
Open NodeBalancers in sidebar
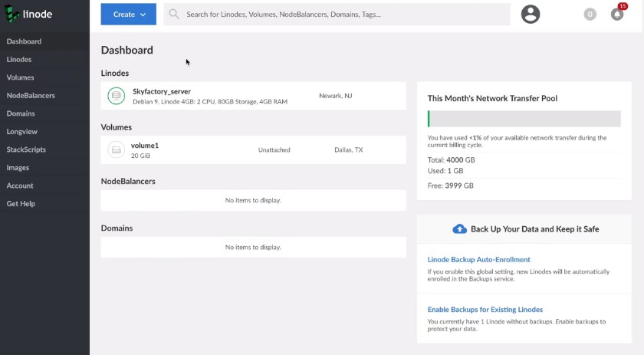coord(31,95)
